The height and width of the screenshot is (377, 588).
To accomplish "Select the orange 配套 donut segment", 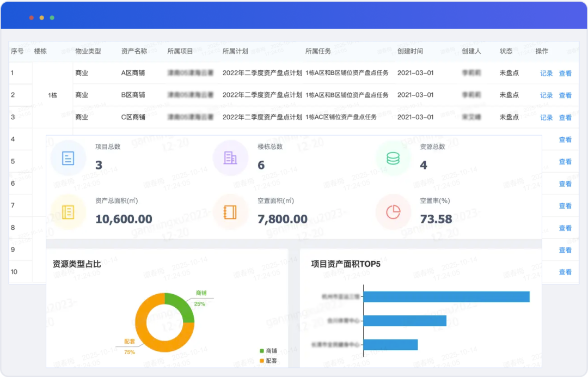I will point(148,332).
